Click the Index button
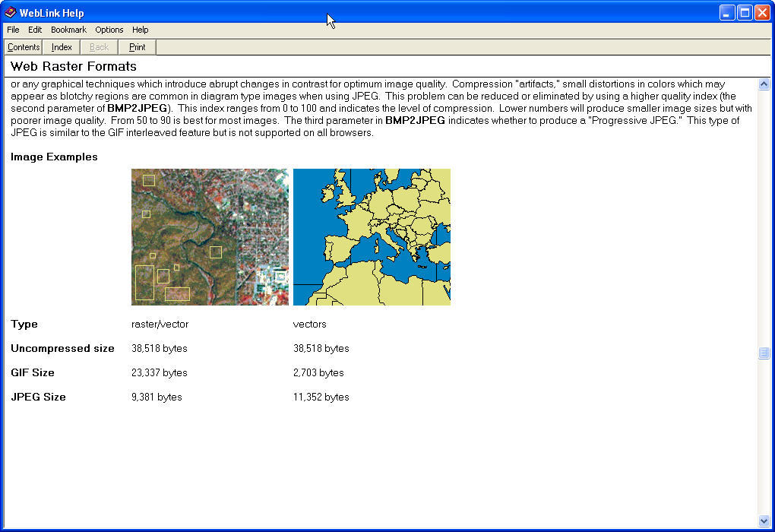Viewport: 775px width, 532px height. 62,47
